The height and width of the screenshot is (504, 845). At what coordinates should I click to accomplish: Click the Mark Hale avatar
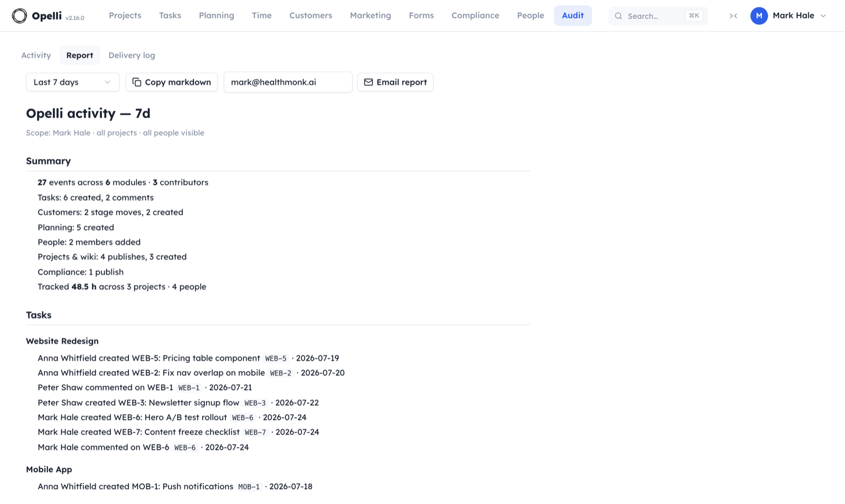coord(759,16)
